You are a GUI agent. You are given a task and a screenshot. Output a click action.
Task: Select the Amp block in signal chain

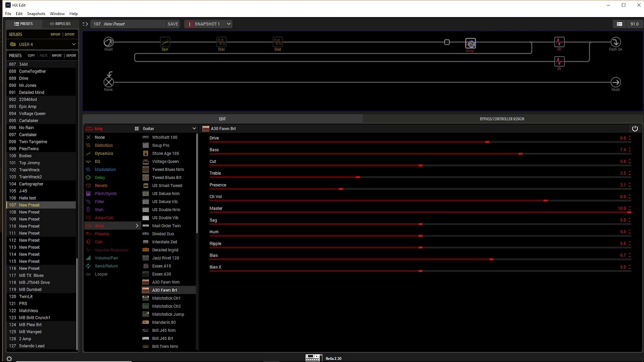click(470, 44)
